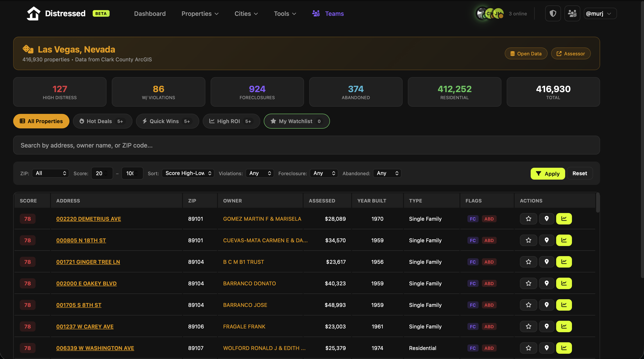Click the Distressed house logo
This screenshot has width=644, height=359.
point(34,13)
